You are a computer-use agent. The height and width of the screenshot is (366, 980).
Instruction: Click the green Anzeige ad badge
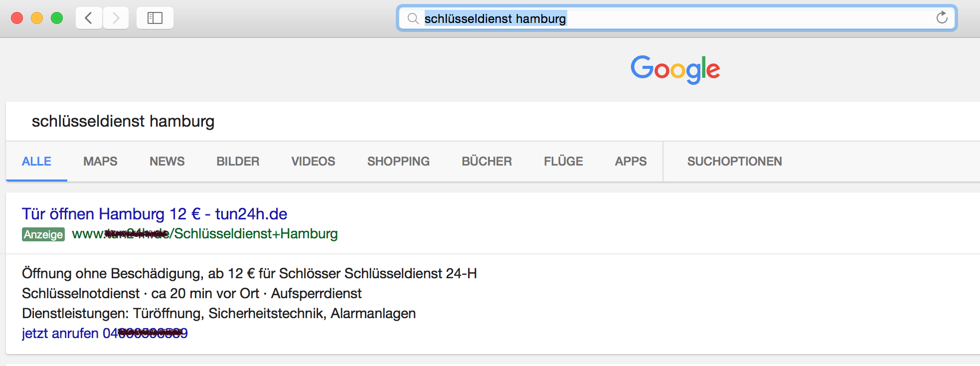tap(43, 234)
